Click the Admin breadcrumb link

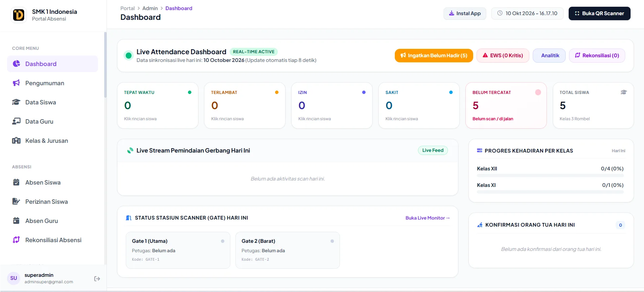click(x=150, y=8)
